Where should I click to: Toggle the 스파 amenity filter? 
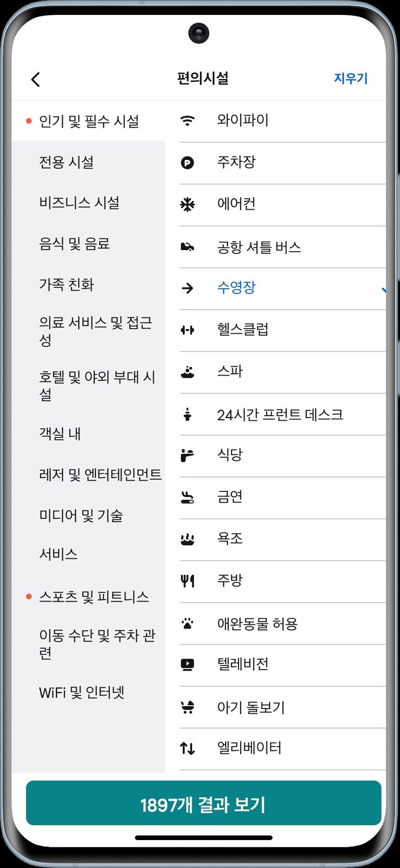[x=283, y=372]
